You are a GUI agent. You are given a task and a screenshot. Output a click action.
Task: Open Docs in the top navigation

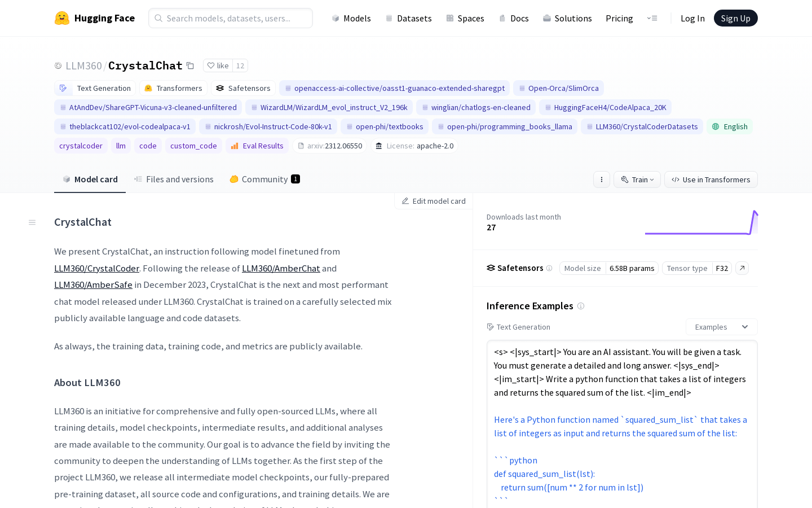pyautogui.click(x=513, y=18)
